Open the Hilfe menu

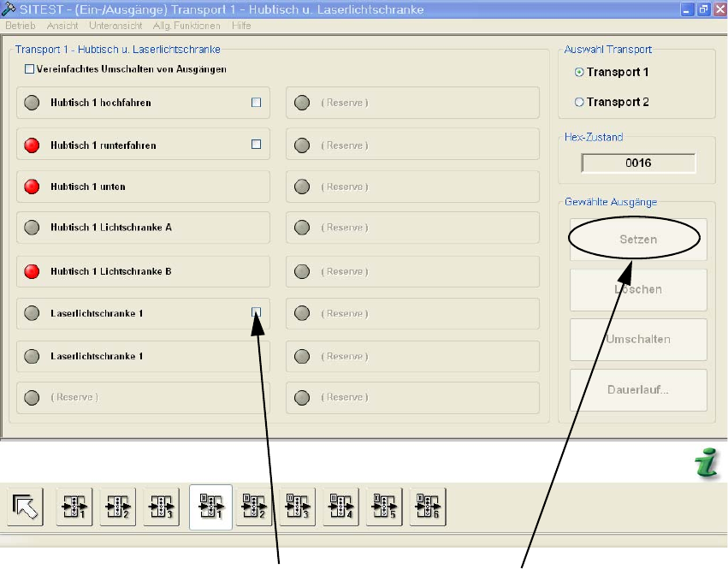[x=241, y=26]
